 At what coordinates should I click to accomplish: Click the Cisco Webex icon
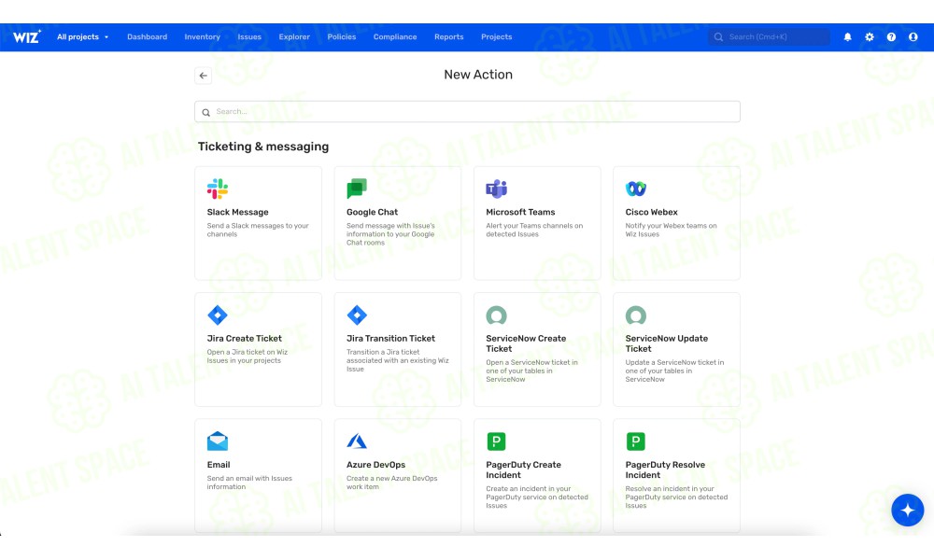click(x=636, y=189)
